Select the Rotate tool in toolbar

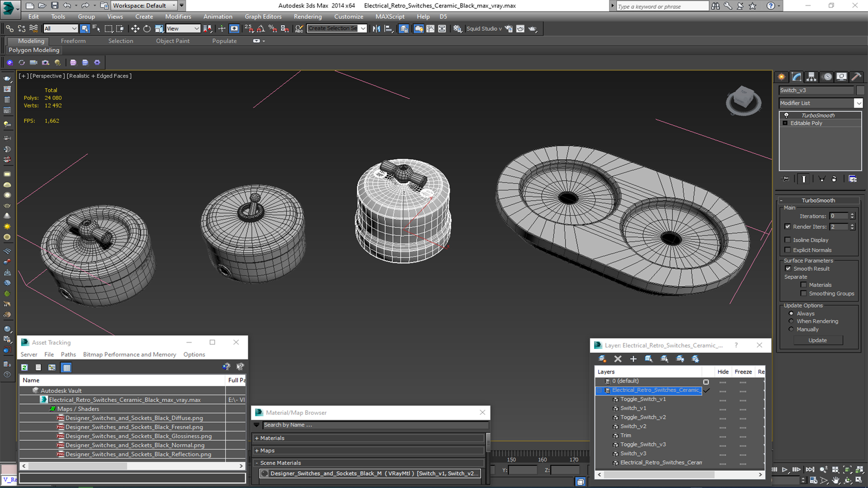147,28
